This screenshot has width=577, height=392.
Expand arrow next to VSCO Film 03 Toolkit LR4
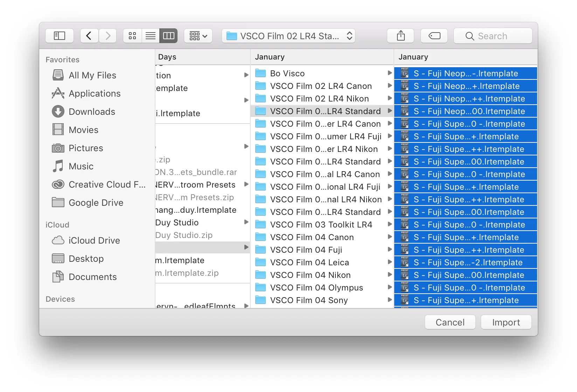(389, 224)
